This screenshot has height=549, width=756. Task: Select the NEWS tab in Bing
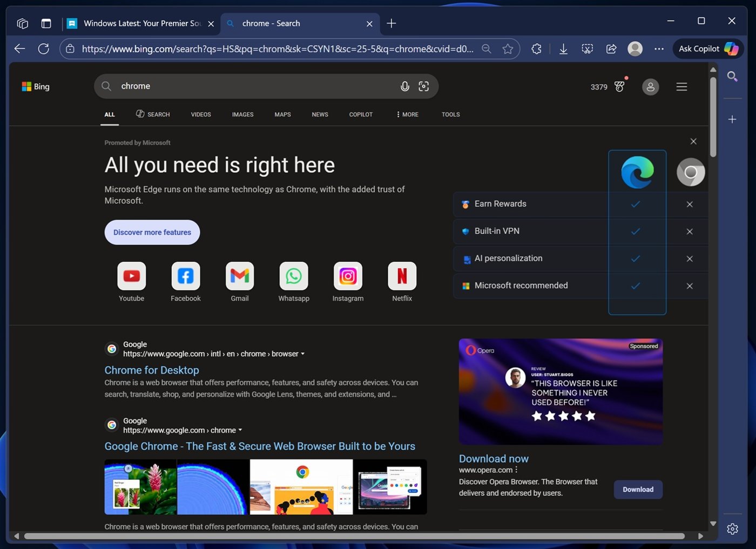(x=320, y=114)
